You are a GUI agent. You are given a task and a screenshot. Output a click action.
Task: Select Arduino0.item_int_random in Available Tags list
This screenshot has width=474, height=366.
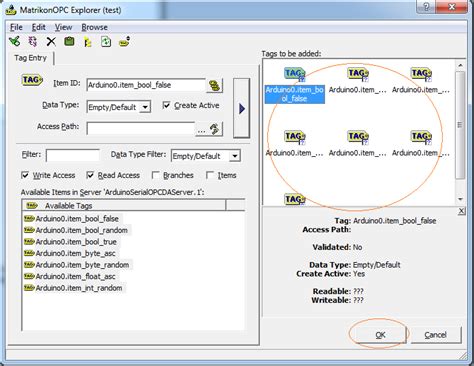point(79,288)
